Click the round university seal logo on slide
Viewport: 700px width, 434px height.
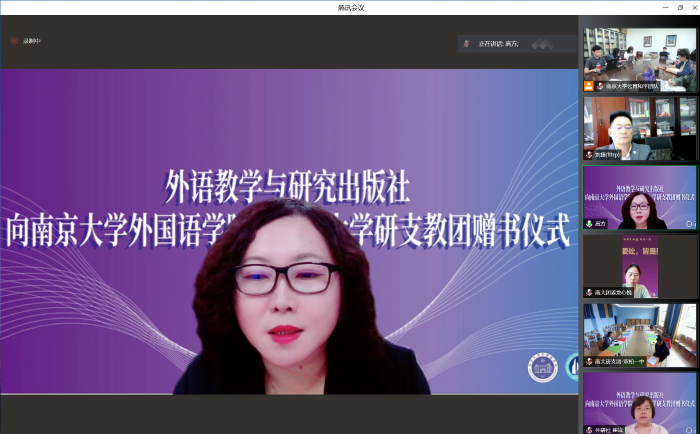pyautogui.click(x=543, y=367)
